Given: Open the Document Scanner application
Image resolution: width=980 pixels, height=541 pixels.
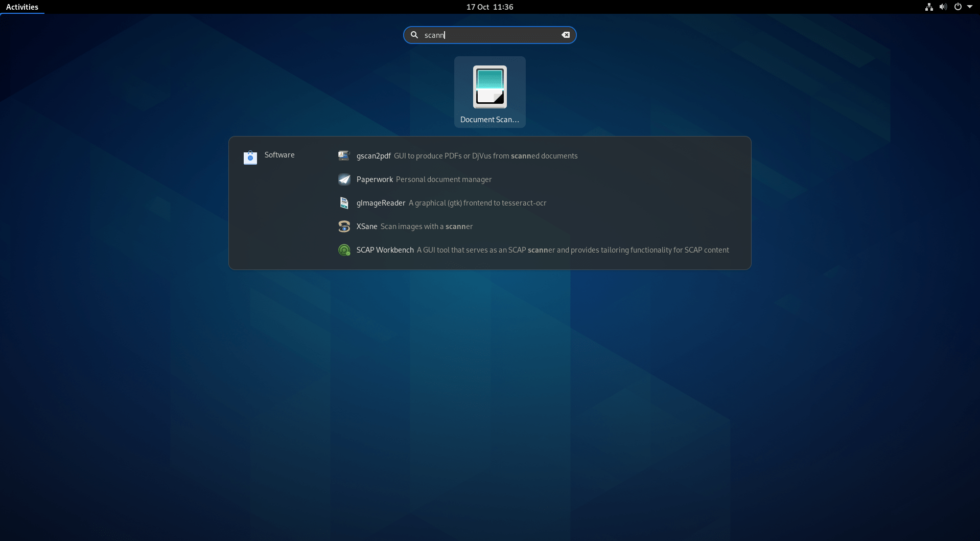Looking at the screenshot, I should 489,92.
